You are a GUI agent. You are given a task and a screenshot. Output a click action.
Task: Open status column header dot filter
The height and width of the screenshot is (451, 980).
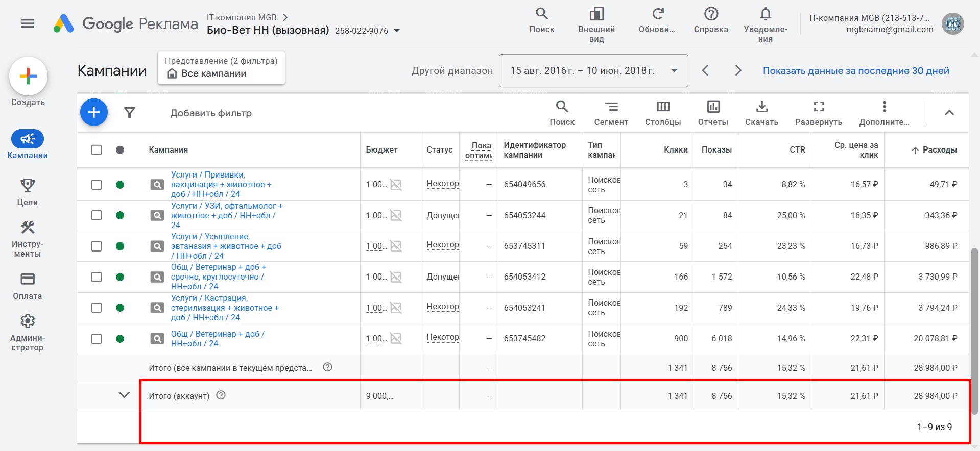click(x=120, y=150)
